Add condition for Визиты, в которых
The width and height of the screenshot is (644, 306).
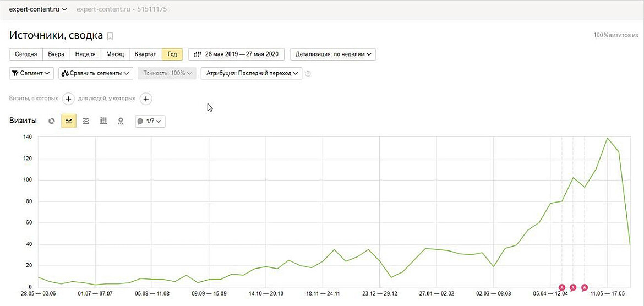(x=68, y=99)
